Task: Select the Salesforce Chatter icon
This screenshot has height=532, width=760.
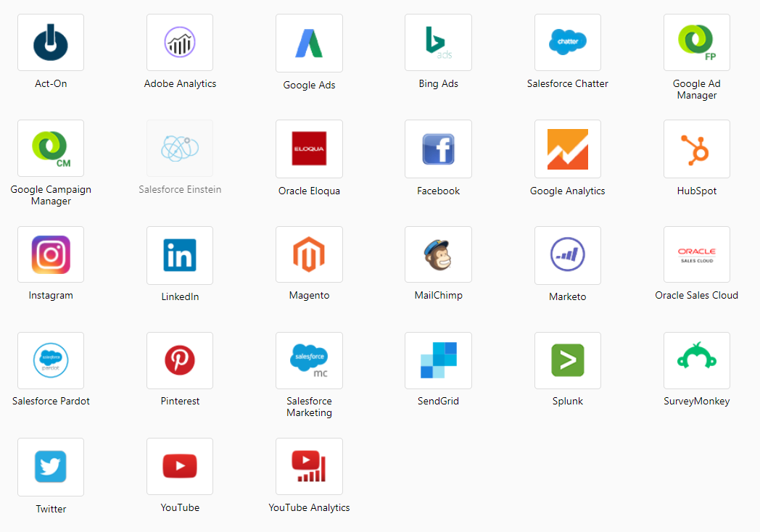Action: click(x=568, y=43)
